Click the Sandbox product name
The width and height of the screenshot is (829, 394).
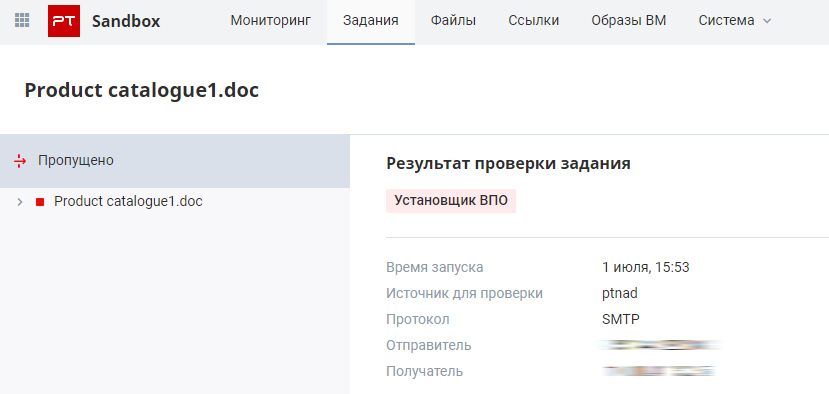tap(126, 22)
